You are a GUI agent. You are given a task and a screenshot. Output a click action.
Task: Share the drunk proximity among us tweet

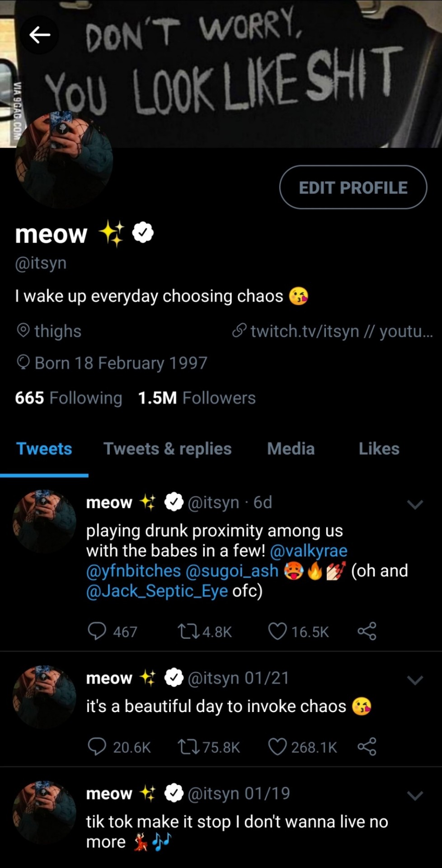click(x=367, y=631)
